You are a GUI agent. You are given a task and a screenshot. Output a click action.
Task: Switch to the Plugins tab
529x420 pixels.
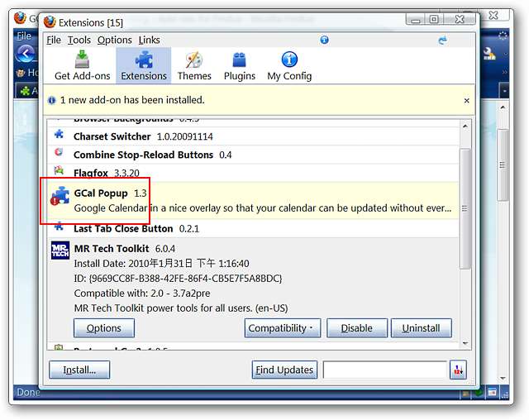[240, 65]
